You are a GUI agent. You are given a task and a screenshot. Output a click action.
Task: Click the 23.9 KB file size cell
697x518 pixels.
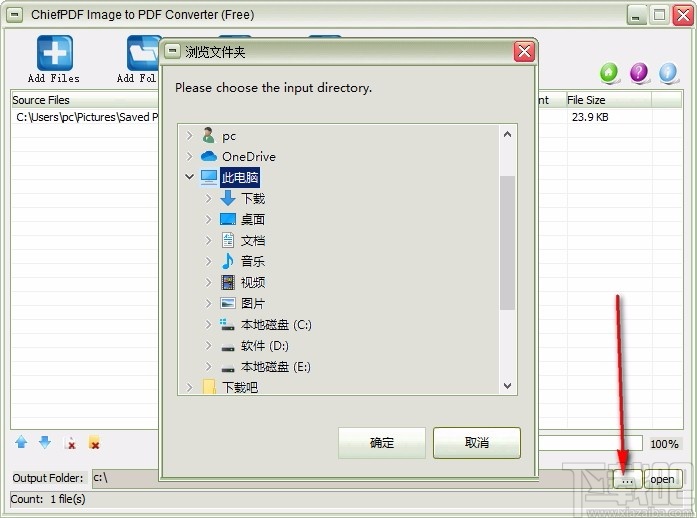(590, 117)
